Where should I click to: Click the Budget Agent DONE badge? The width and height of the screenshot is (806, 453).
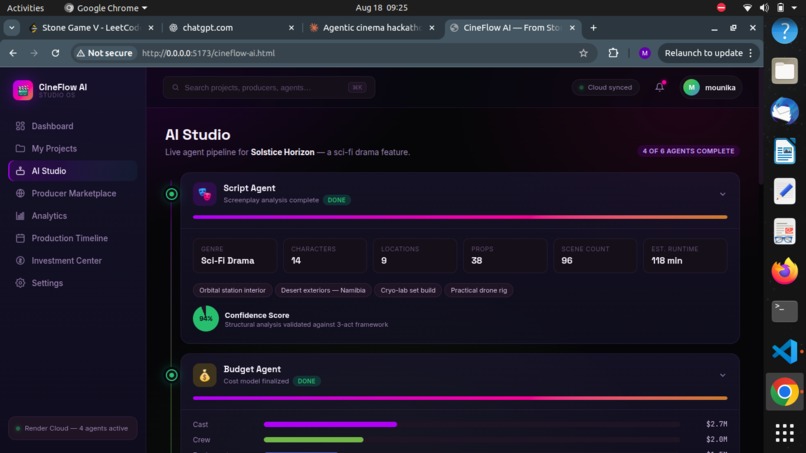tap(306, 381)
